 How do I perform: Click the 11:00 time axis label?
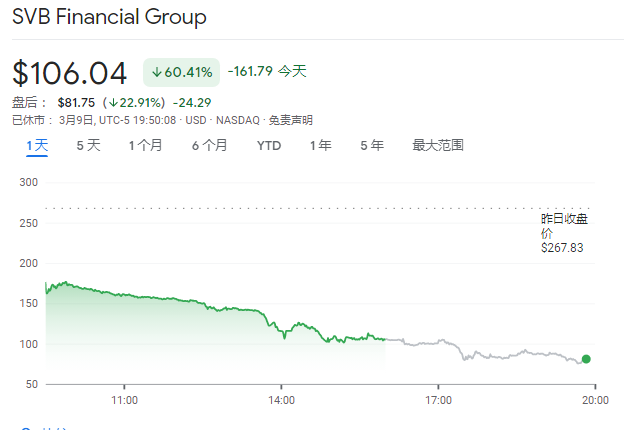point(124,399)
